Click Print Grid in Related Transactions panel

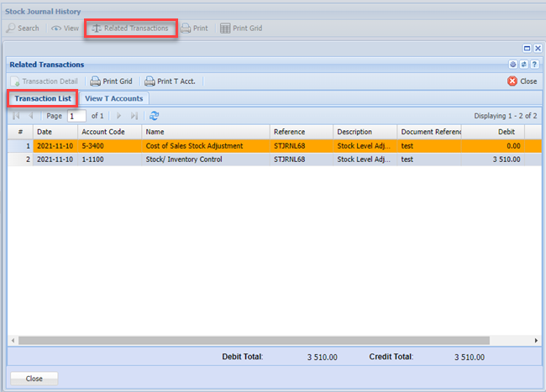111,81
